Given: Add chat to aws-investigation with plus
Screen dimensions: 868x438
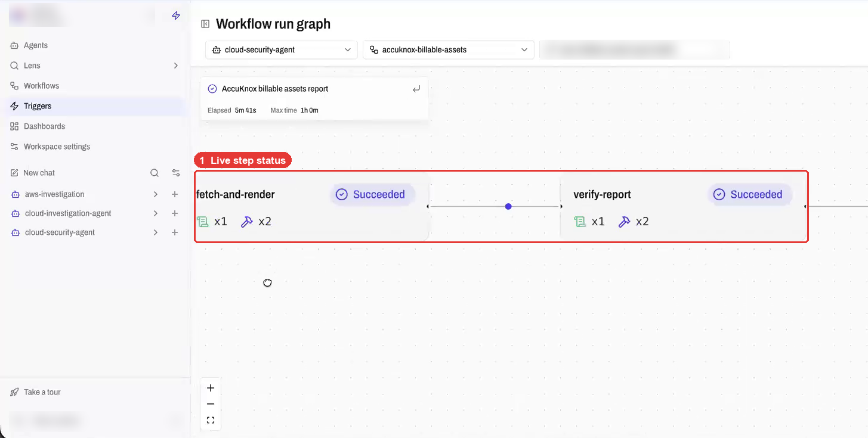Looking at the screenshot, I should point(175,194).
